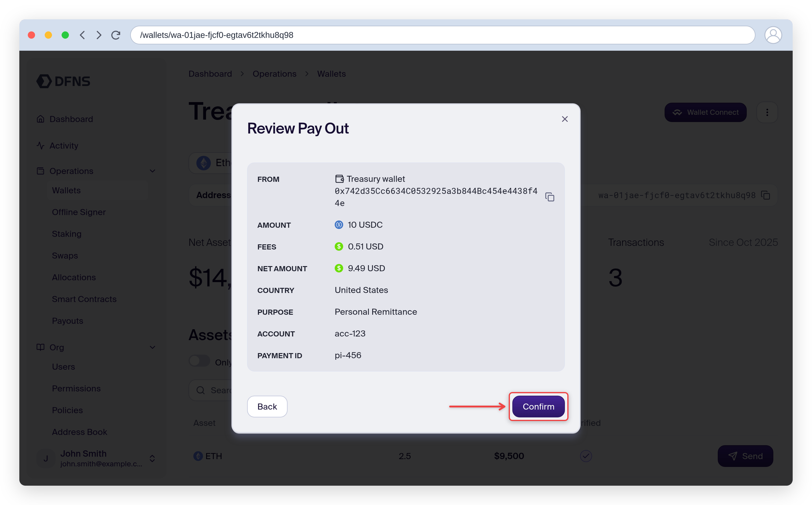The width and height of the screenshot is (812, 505).
Task: Click ETH verified check icon
Action: pyautogui.click(x=585, y=456)
